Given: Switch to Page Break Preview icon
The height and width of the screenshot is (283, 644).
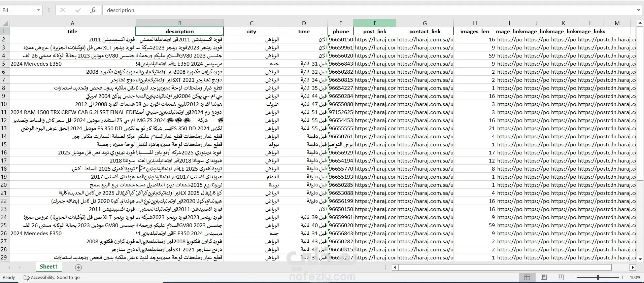Looking at the screenshot, I should pos(561,277).
